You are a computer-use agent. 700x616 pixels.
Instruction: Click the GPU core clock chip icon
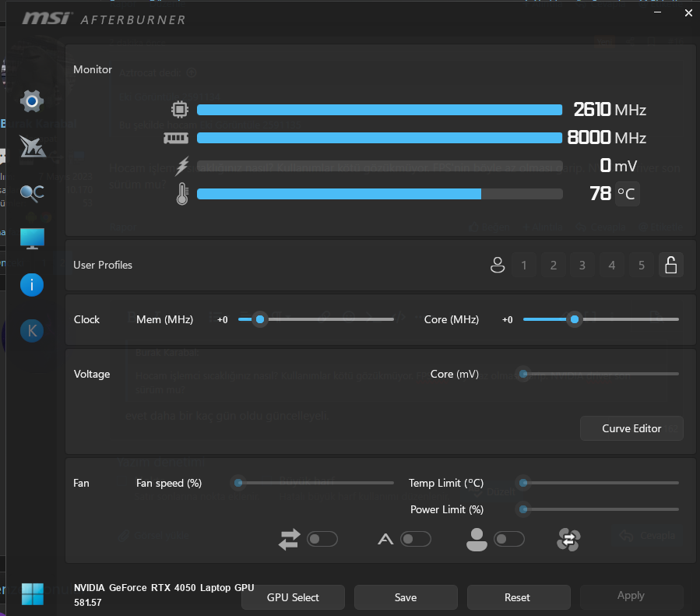pyautogui.click(x=179, y=109)
